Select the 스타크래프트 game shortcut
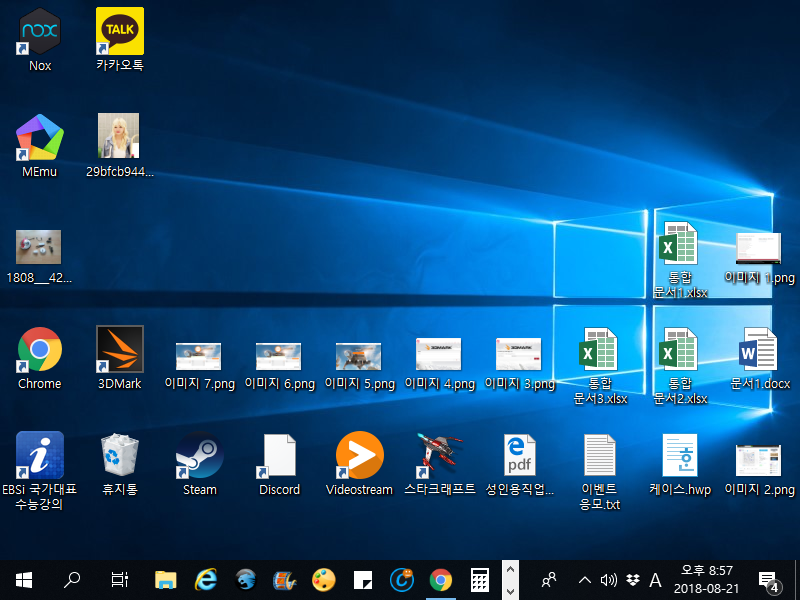 coord(439,464)
